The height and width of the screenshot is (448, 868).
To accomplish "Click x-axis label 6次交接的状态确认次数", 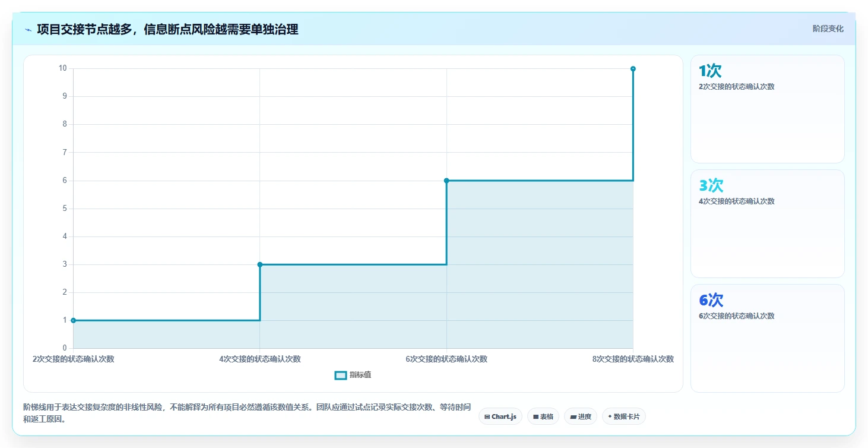I will pyautogui.click(x=446, y=359).
